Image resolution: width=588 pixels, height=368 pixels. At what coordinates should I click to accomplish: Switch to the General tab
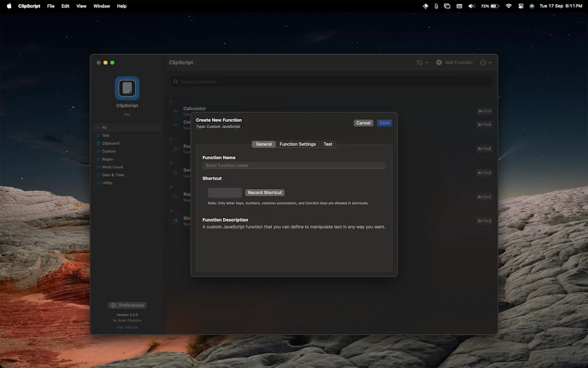pyautogui.click(x=264, y=144)
